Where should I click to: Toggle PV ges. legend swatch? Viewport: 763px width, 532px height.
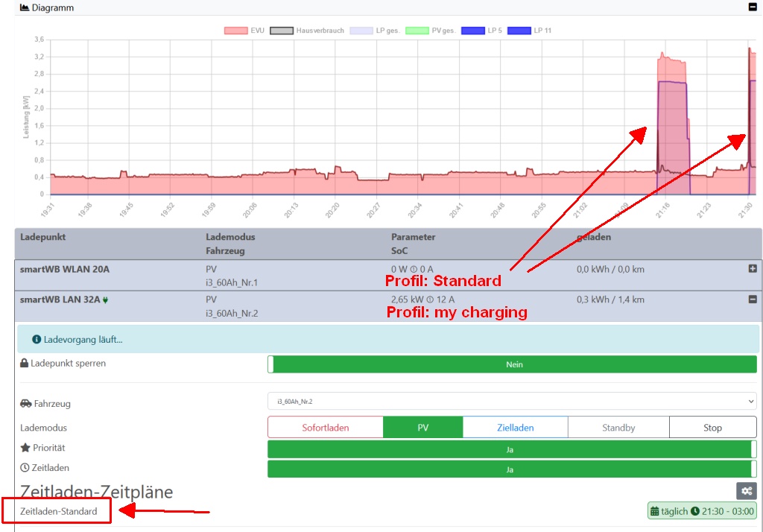[x=417, y=31]
